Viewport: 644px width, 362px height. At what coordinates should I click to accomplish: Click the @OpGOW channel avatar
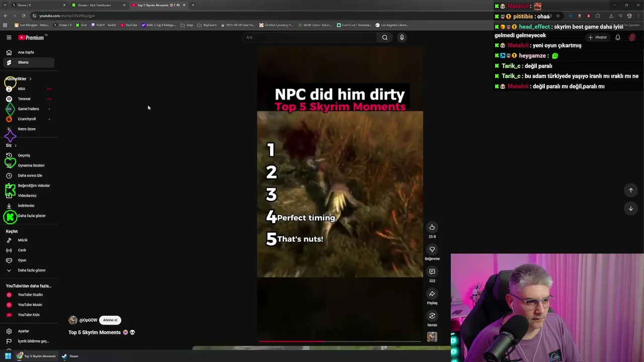pos(73,320)
